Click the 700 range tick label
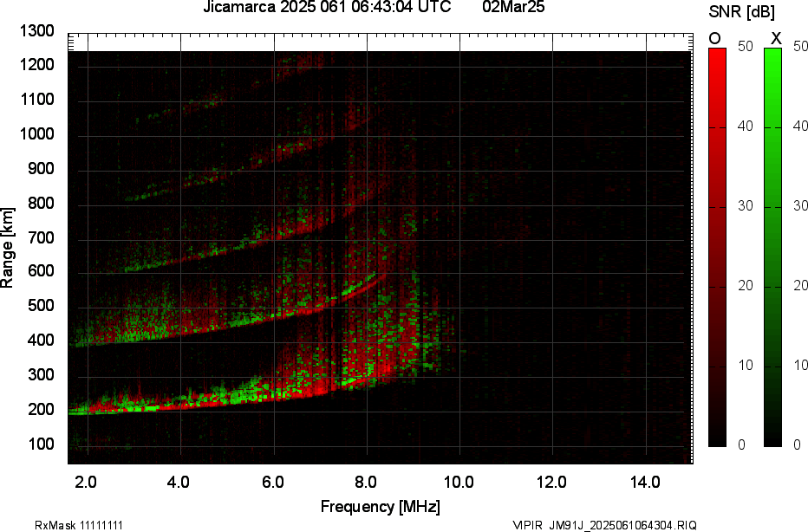The width and height of the screenshot is (808, 532). tap(41, 237)
